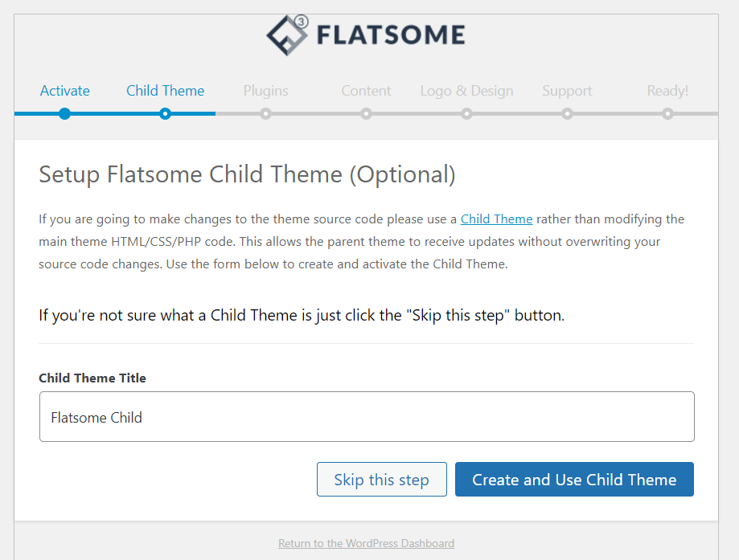This screenshot has width=739, height=560.
Task: Open the Content step label
Action: 366,91
